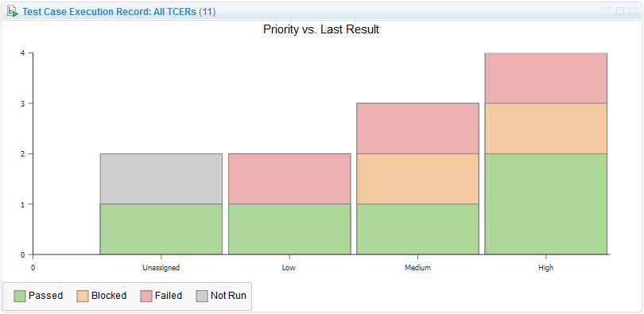The width and height of the screenshot is (644, 314).
Task: Select the Not Run segment in Unassigned bar
Action: coord(161,179)
